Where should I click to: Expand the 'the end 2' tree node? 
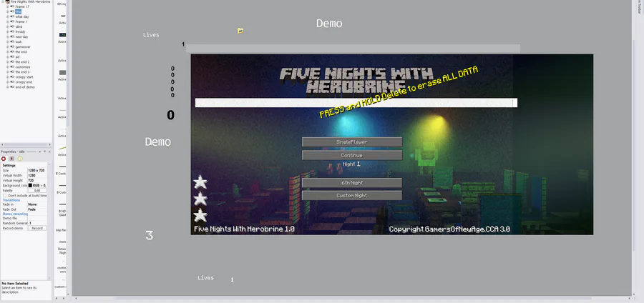click(7, 62)
